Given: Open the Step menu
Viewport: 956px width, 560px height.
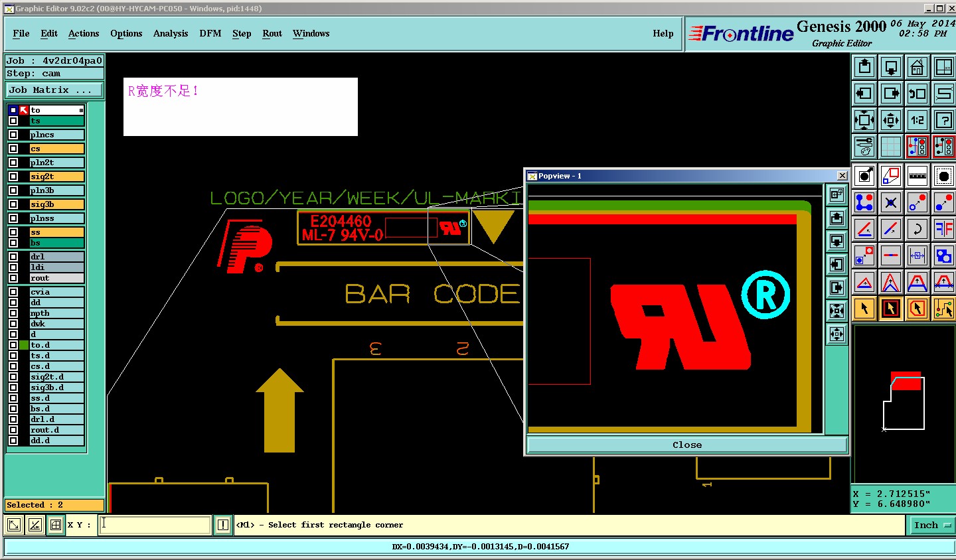Looking at the screenshot, I should coord(242,33).
